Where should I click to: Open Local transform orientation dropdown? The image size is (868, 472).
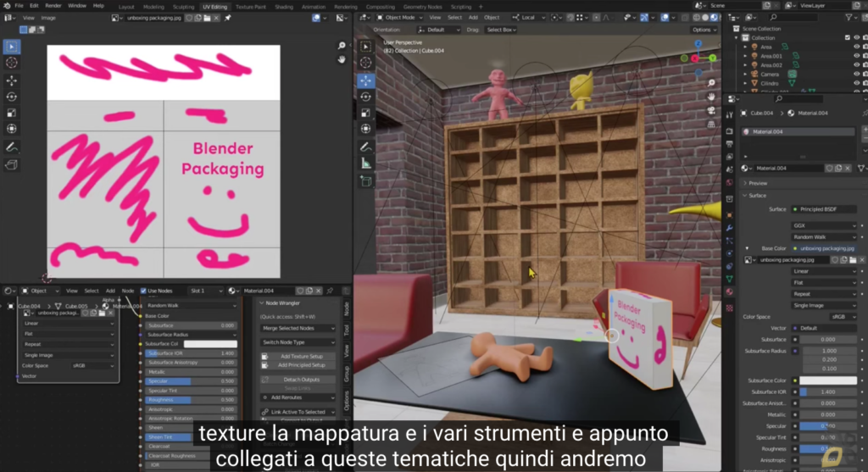click(529, 18)
